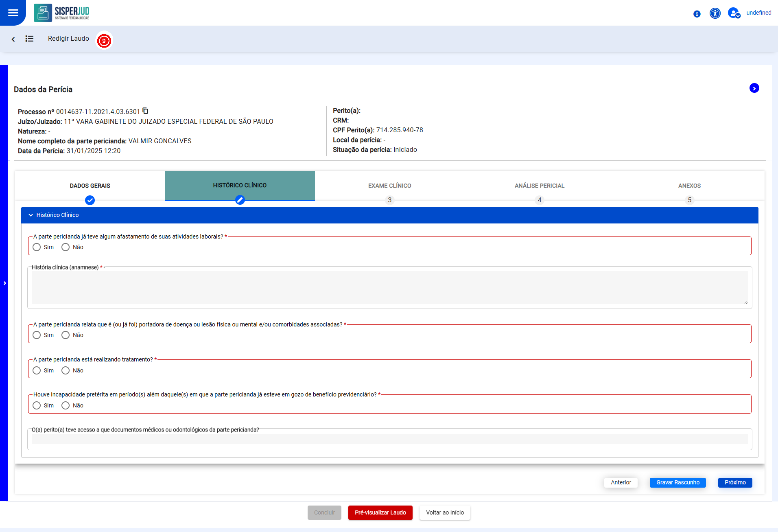Click the name VALMIR GONCALVES
The width and height of the screenshot is (778, 532).
tap(160, 141)
